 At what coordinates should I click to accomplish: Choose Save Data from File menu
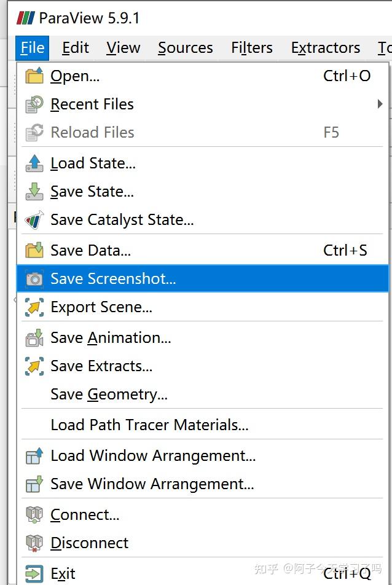tap(90, 251)
